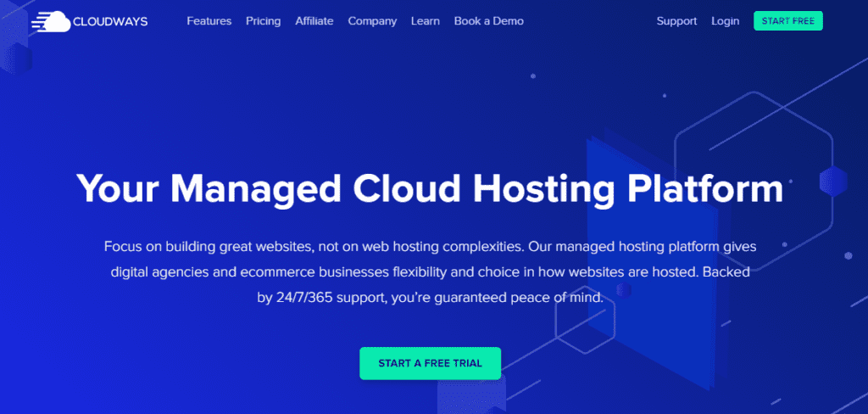Go to the Pricing page
868x414 pixels.
(263, 21)
